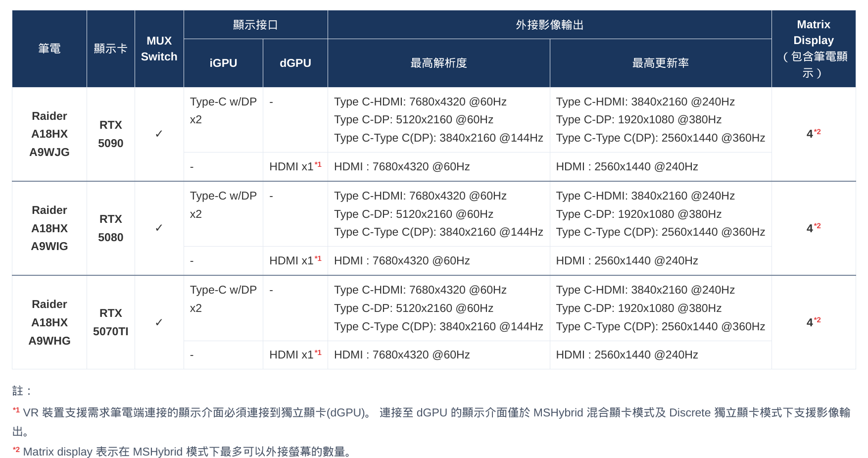Select the 外接影像輸出 group header

tap(549, 25)
